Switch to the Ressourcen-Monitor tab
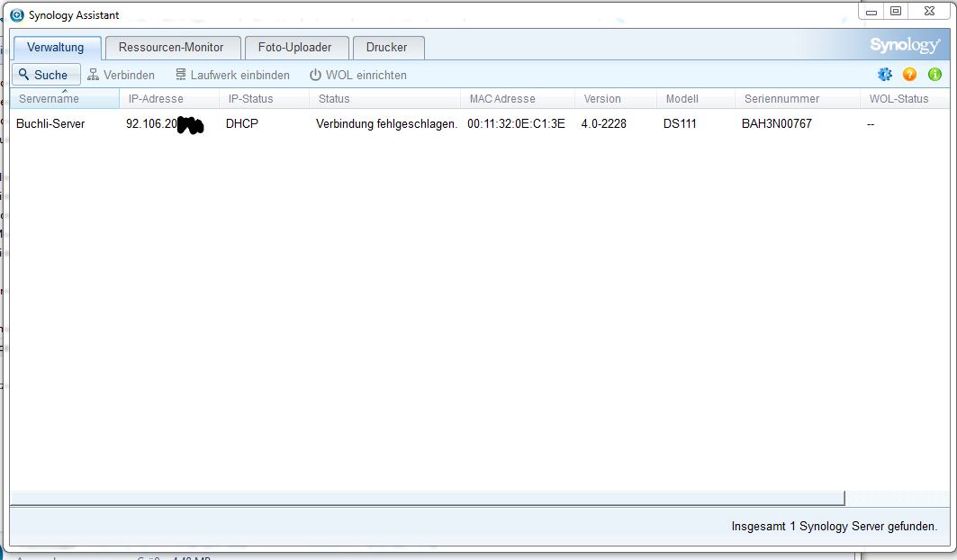The height and width of the screenshot is (560, 957). click(x=173, y=48)
